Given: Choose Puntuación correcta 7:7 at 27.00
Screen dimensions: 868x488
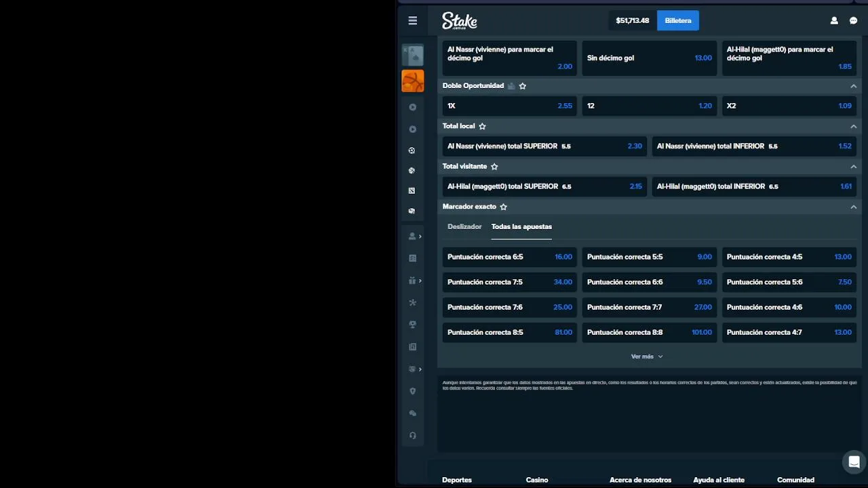Looking at the screenshot, I should (650, 307).
